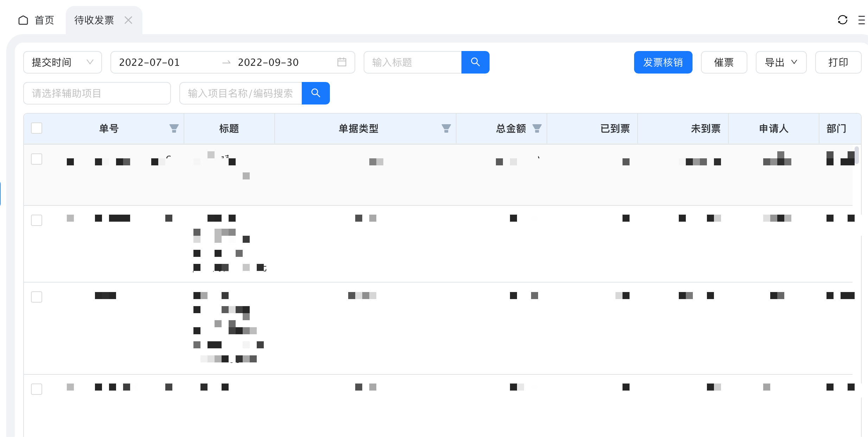Click the refresh icon at top right
Image resolution: width=868 pixels, height=437 pixels.
click(x=842, y=20)
